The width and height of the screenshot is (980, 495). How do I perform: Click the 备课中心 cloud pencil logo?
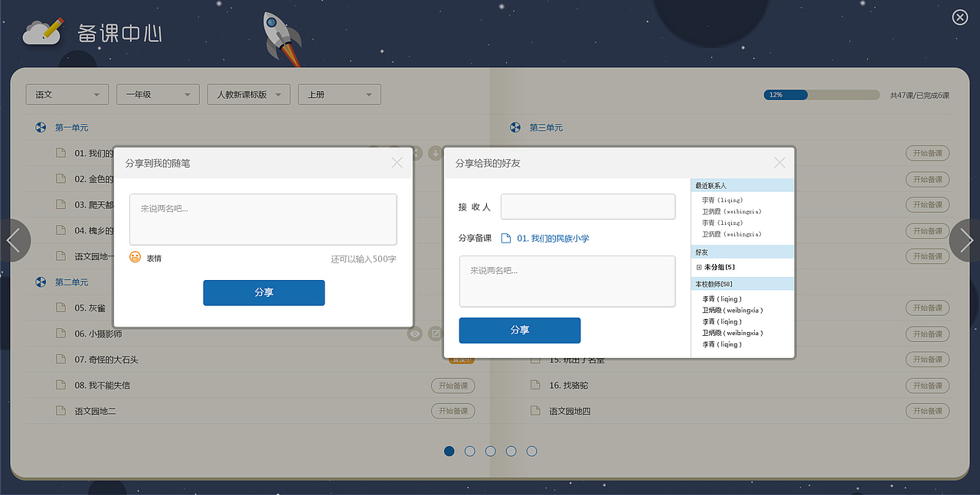coord(43,31)
